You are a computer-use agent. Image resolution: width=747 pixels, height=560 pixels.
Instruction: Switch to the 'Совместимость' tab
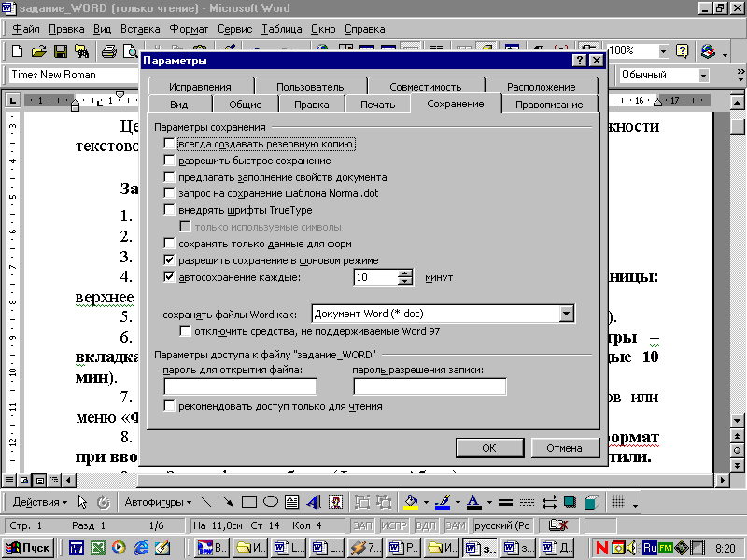(426, 87)
